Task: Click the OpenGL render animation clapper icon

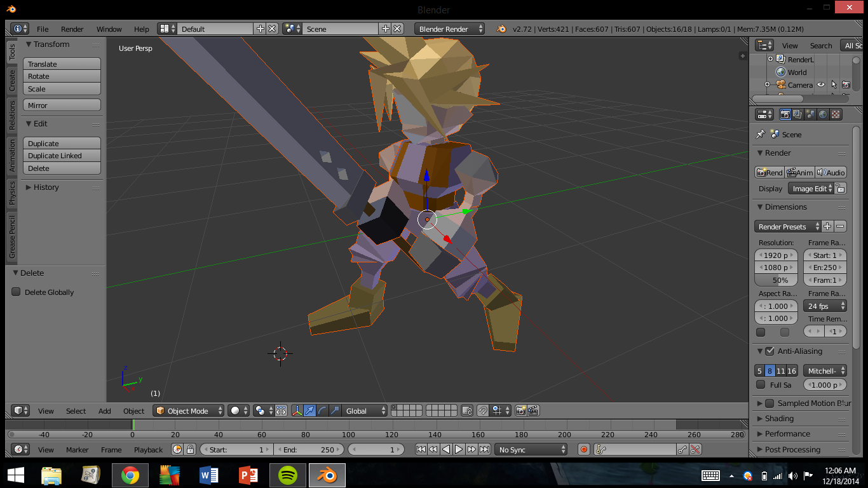Action: pos(534,411)
